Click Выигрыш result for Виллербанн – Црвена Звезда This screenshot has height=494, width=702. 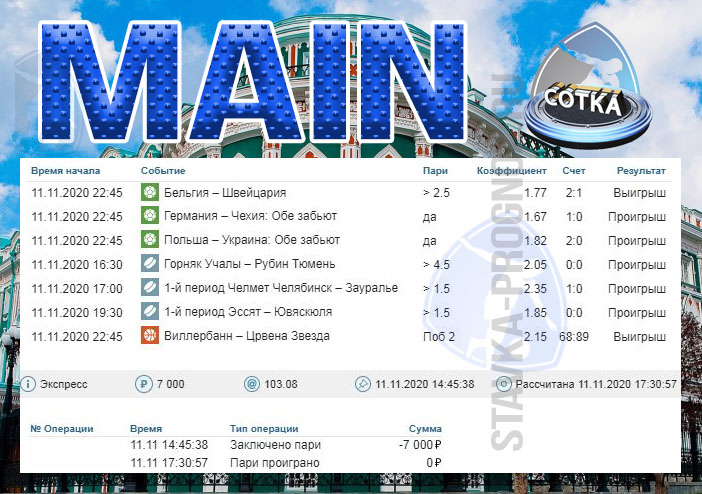(x=639, y=337)
